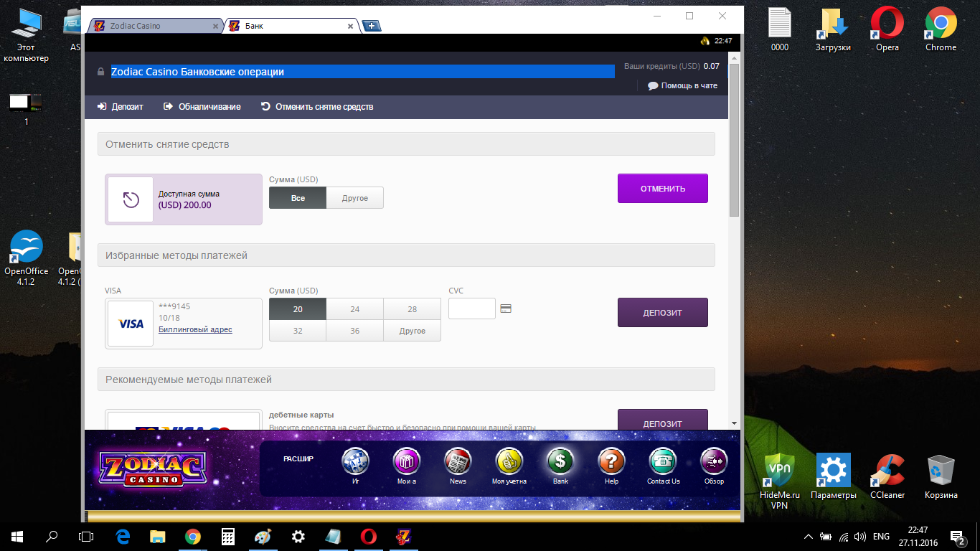Open Opera from the taskbar
This screenshot has height=551, width=980.
click(369, 536)
